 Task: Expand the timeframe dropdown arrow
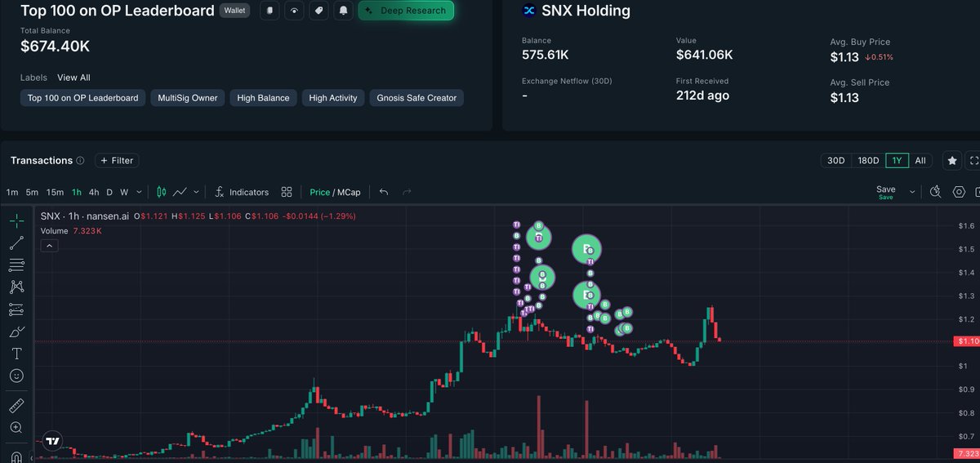(x=139, y=192)
